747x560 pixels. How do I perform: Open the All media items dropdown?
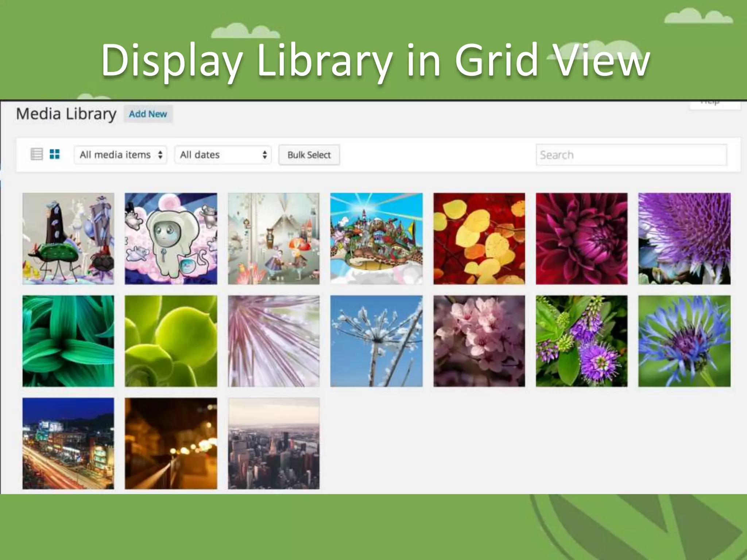point(120,155)
